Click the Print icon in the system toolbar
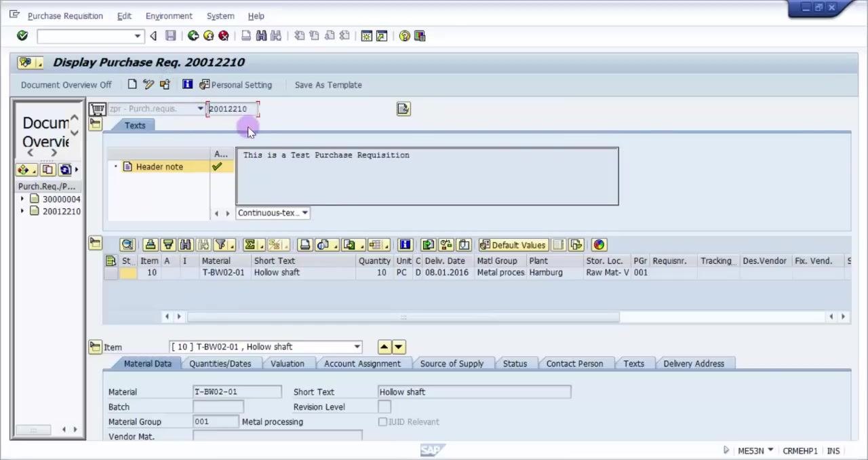This screenshot has height=460, width=868. pyautogui.click(x=246, y=36)
